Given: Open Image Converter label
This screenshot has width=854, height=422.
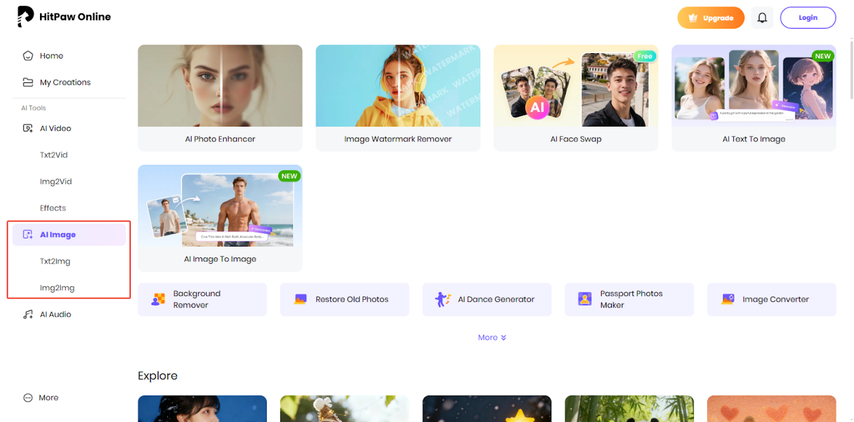Looking at the screenshot, I should point(776,299).
